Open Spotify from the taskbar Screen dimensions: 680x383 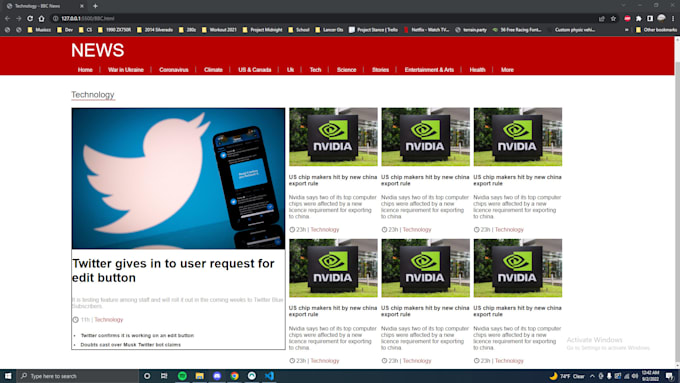pyautogui.click(x=182, y=376)
